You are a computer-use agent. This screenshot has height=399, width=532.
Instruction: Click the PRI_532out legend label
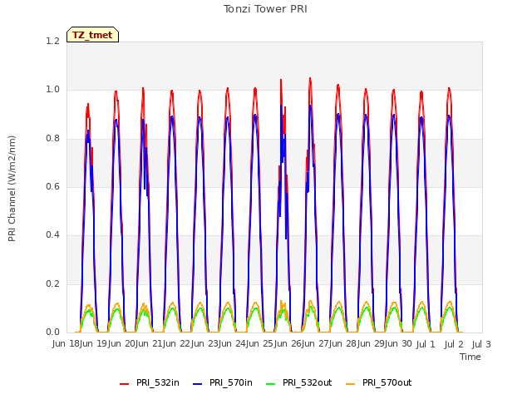click(308, 382)
